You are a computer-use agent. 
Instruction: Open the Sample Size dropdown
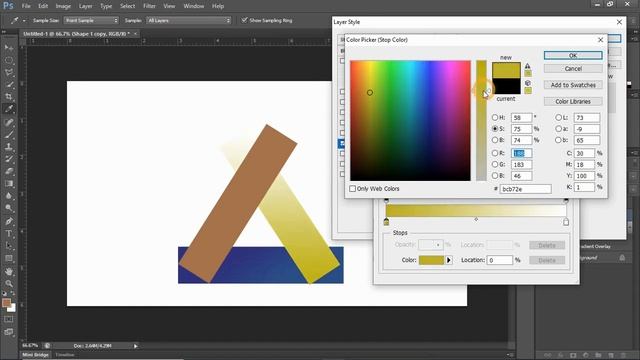click(x=91, y=20)
